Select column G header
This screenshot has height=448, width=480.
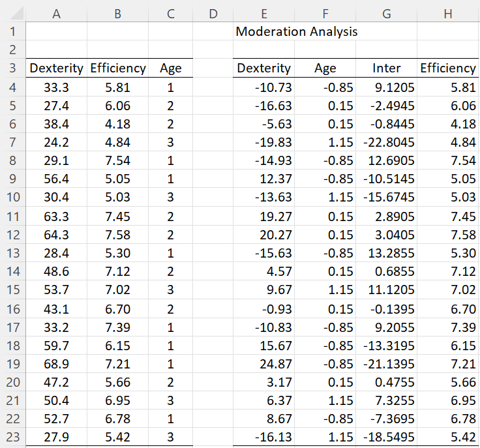(x=386, y=14)
